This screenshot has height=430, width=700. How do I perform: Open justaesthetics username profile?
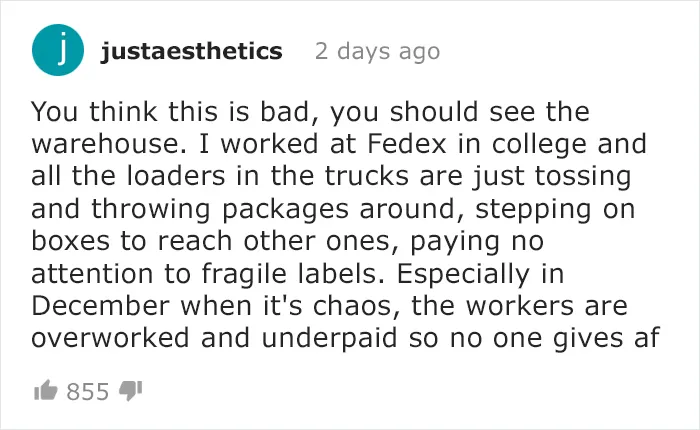pyautogui.click(x=192, y=51)
